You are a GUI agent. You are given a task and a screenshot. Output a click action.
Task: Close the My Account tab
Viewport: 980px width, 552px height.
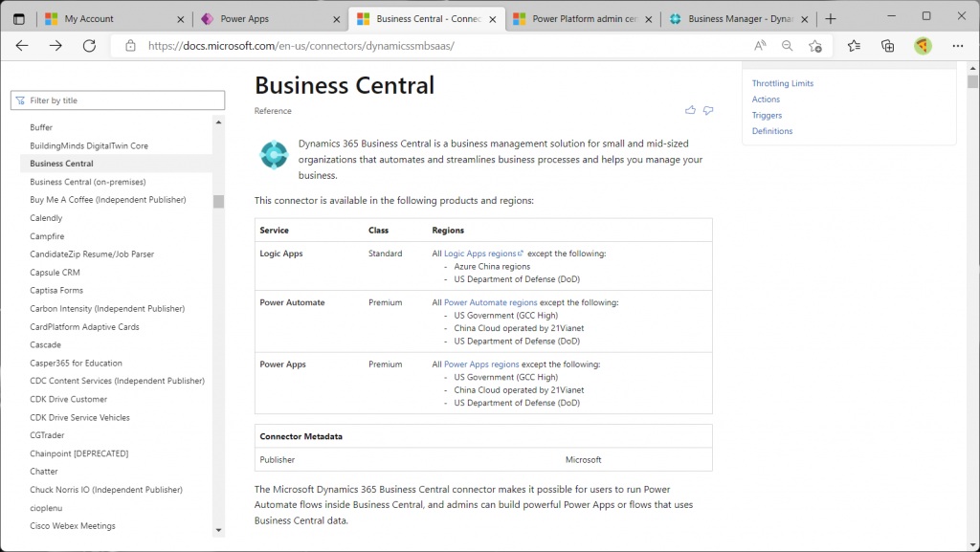tap(181, 19)
